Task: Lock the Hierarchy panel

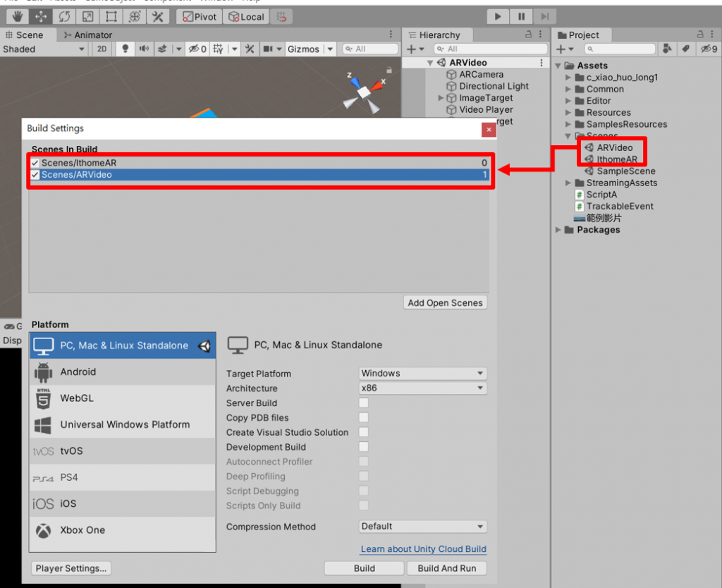Action: (x=528, y=35)
